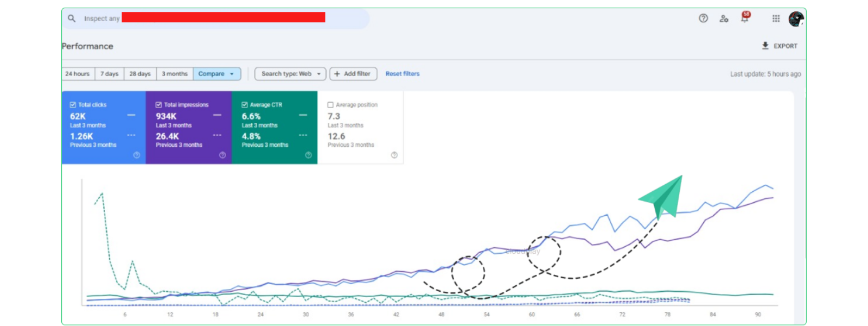868x326 pixels.
Task: Open the manage users settings icon
Action: coord(724,18)
